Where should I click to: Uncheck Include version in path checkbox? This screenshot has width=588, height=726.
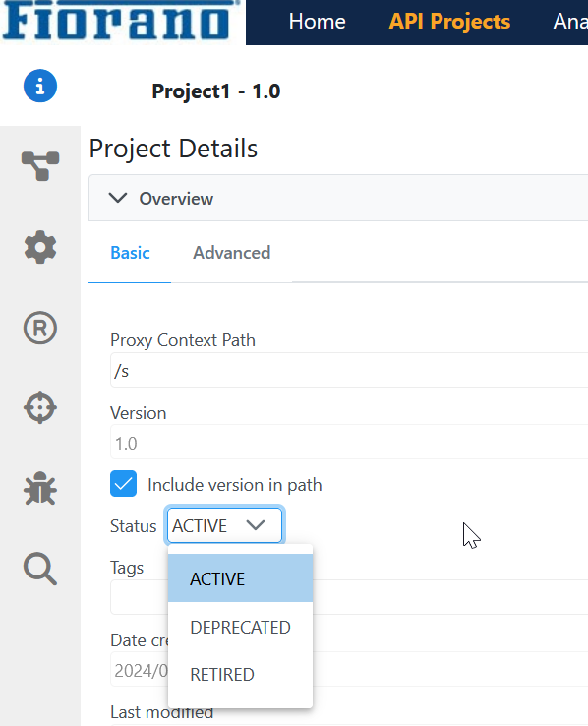[124, 484]
